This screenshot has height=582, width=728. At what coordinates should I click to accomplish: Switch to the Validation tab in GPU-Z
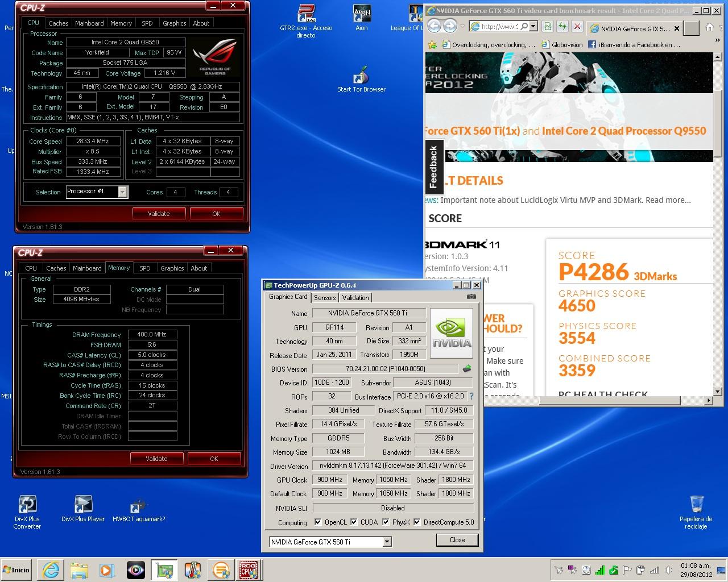click(x=355, y=298)
